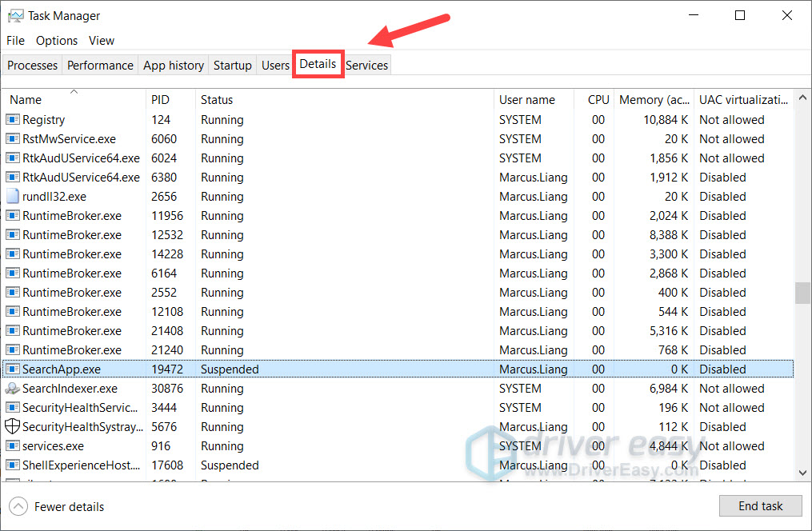Open the File menu
Screen dimensions: 812x531
pyautogui.click(x=15, y=41)
